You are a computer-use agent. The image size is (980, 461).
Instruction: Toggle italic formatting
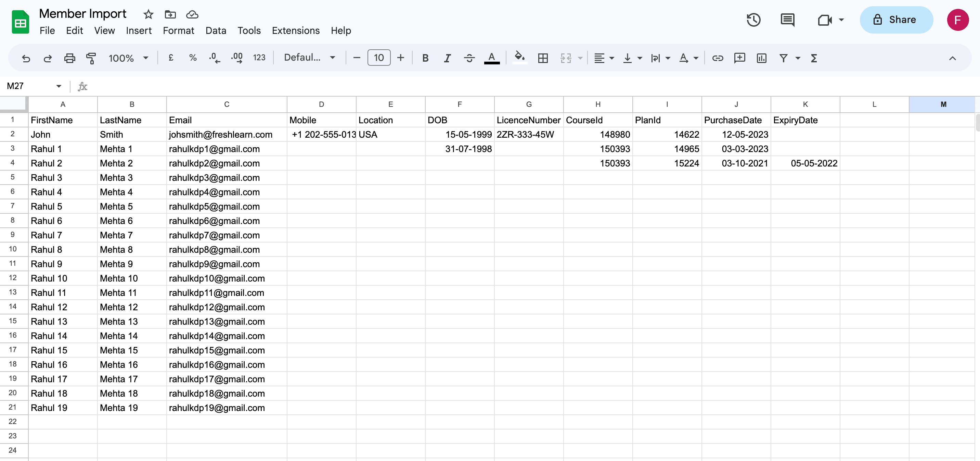coord(447,58)
